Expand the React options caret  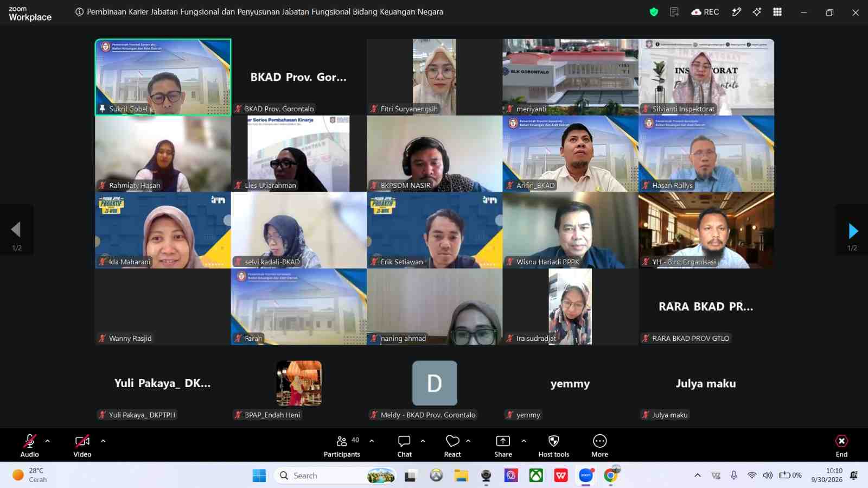(x=468, y=441)
